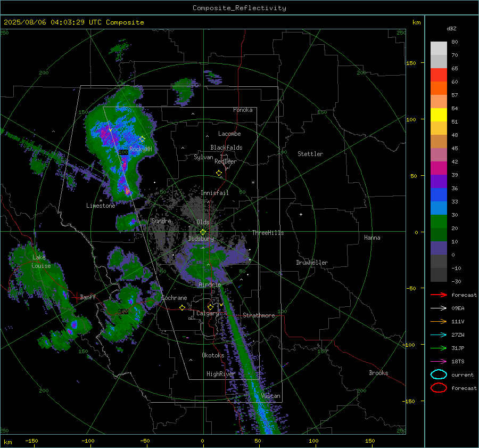
Task: Click the Lacombe label on map
Action: click(229, 134)
